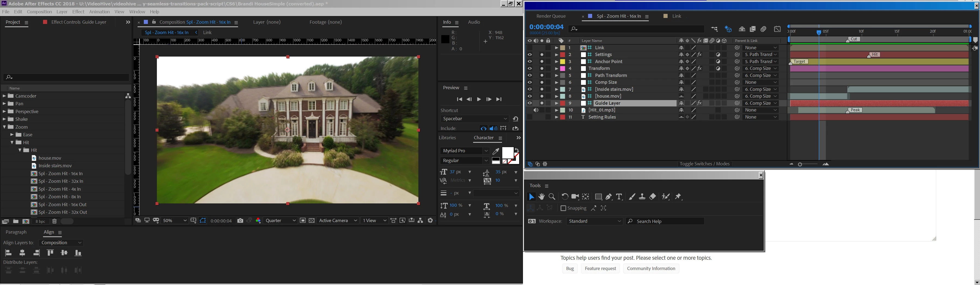Select the Pen tool in Tools panel

coord(609,197)
